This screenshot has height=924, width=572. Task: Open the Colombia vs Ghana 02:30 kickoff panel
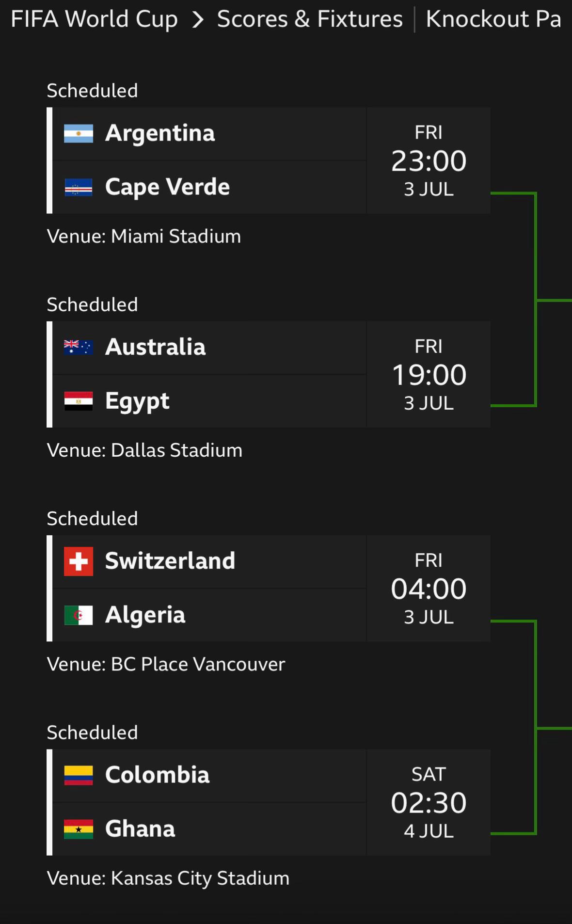tap(429, 802)
